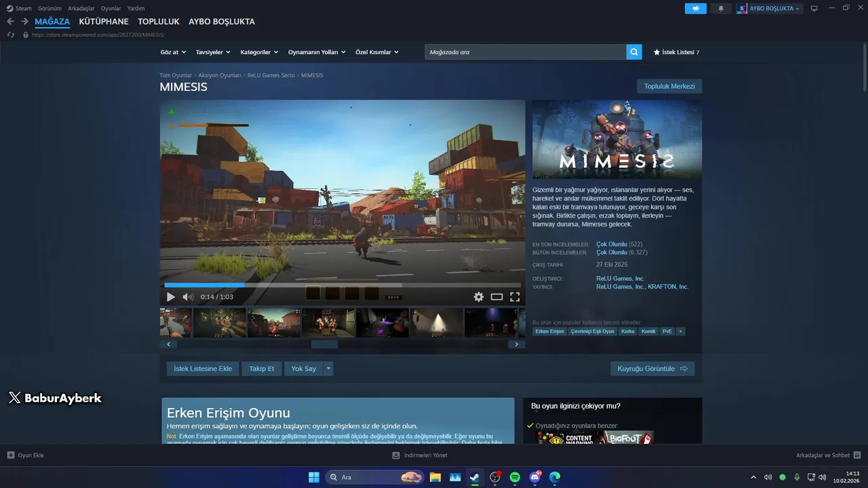Click the MIMESIS header capsule image
This screenshot has width=868, height=488.
pyautogui.click(x=617, y=140)
